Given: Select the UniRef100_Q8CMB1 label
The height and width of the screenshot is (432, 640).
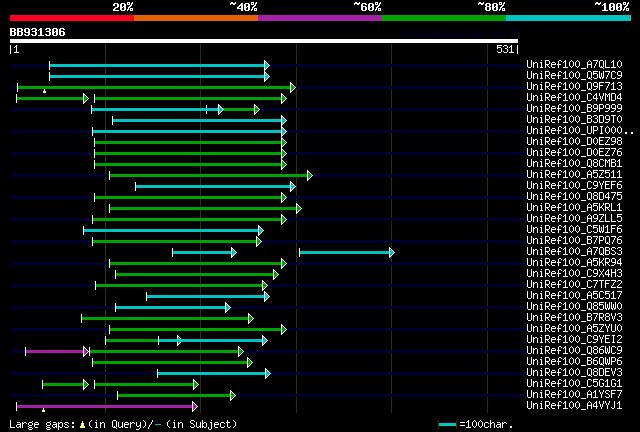Looking at the screenshot, I should click(x=574, y=163).
